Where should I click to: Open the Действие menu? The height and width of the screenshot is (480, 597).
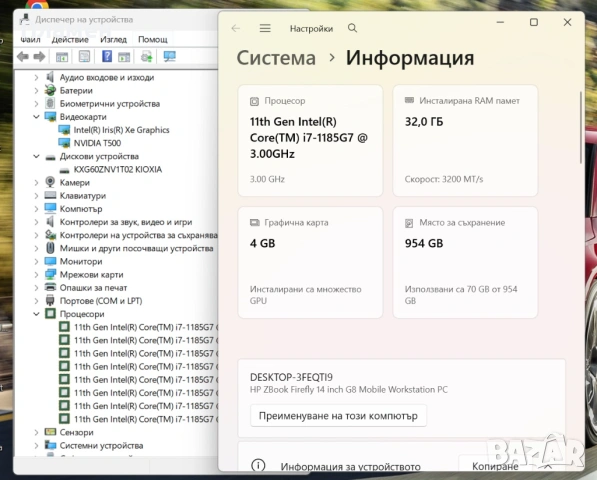[x=70, y=40]
